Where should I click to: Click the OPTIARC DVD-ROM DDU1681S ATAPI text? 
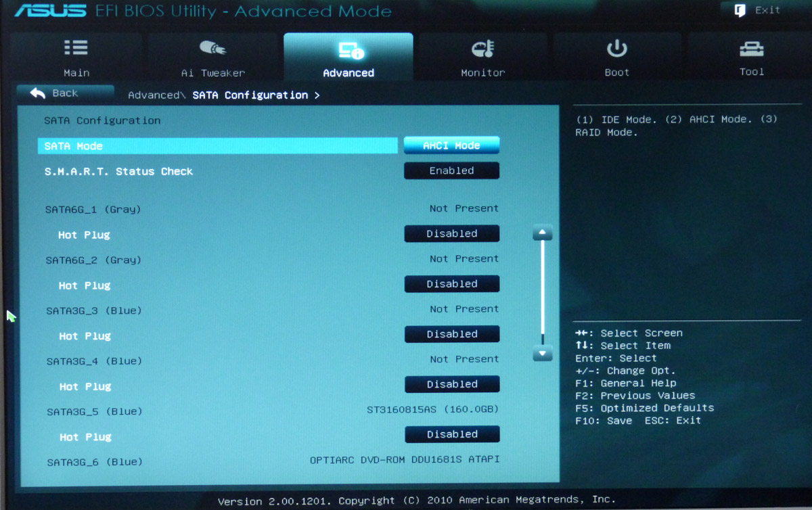tap(405, 460)
